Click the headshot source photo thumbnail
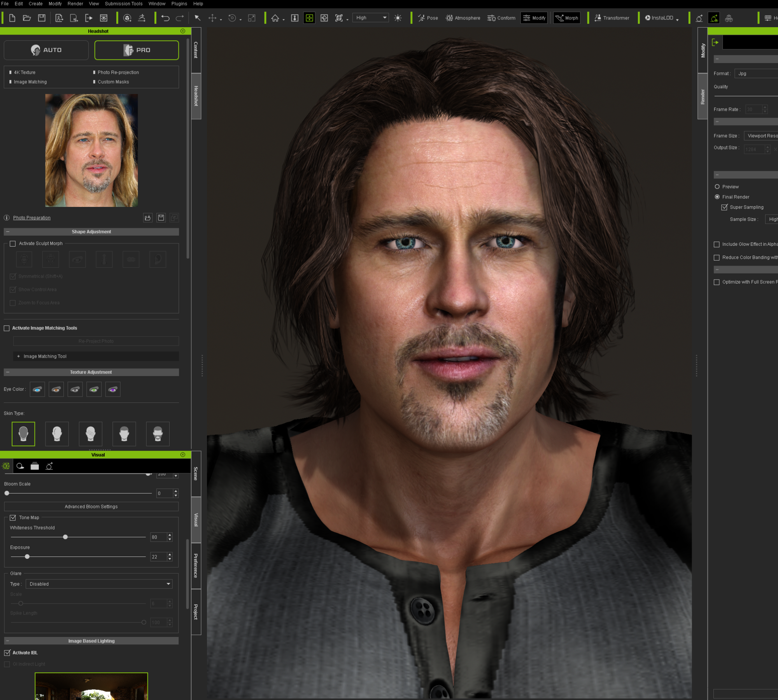 [x=91, y=150]
